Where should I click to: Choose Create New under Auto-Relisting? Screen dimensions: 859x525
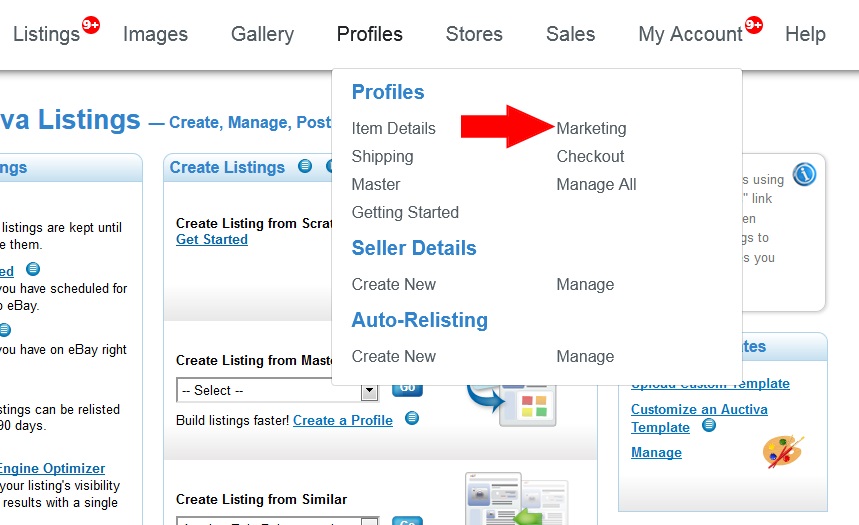(393, 356)
